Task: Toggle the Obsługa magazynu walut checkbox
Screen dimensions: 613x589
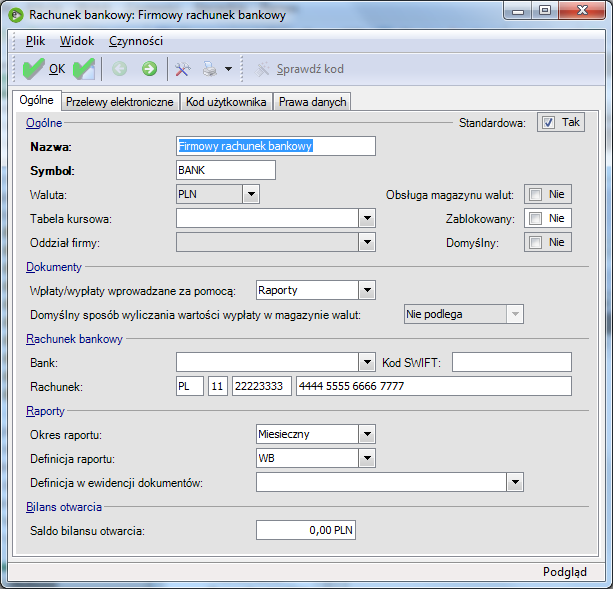Action: pos(535,194)
